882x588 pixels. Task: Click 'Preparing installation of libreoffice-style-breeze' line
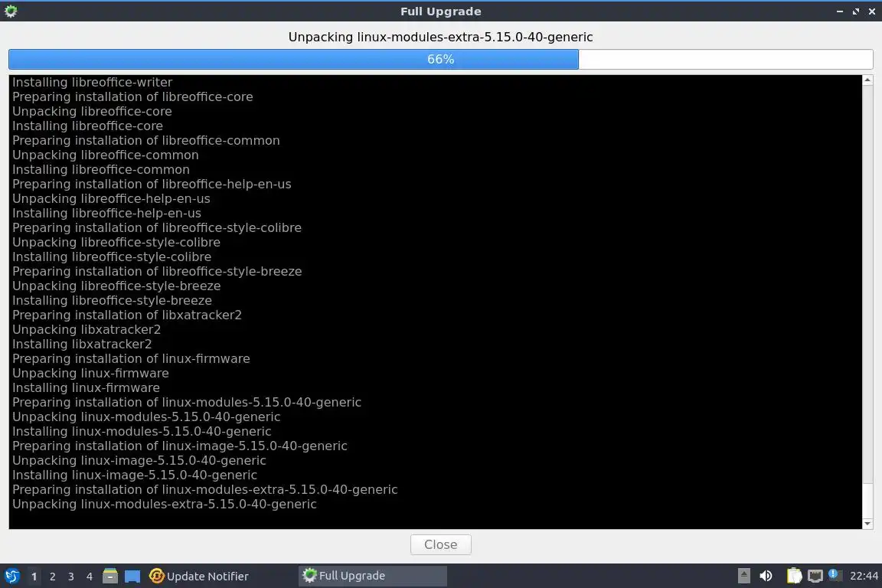tap(158, 272)
